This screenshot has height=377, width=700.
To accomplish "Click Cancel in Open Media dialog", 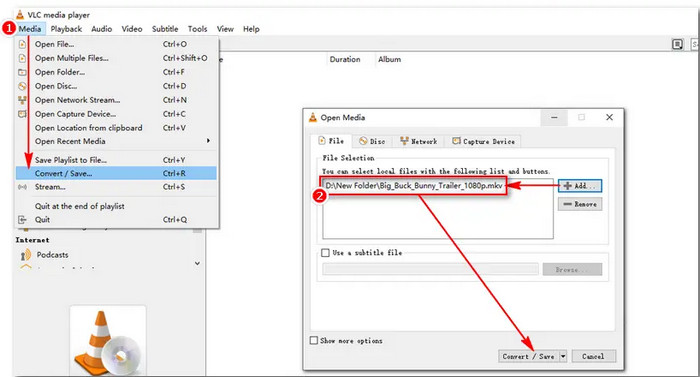I will [x=593, y=356].
